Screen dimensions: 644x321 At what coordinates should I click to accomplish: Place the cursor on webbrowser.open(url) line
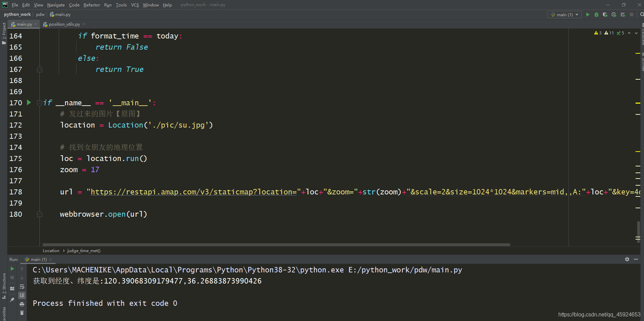point(104,214)
